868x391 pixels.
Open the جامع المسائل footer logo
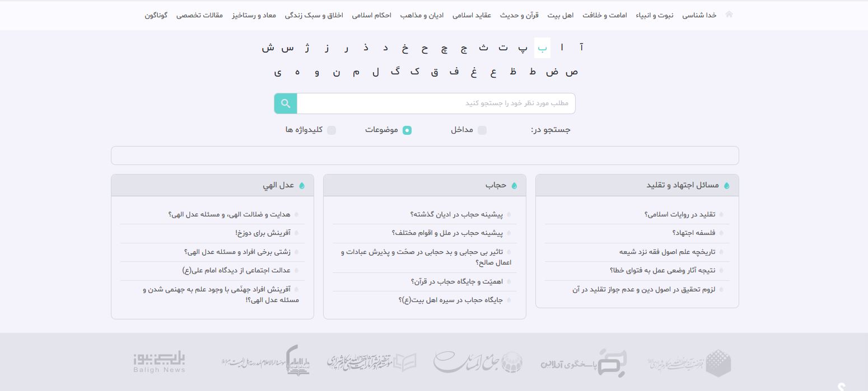click(478, 362)
